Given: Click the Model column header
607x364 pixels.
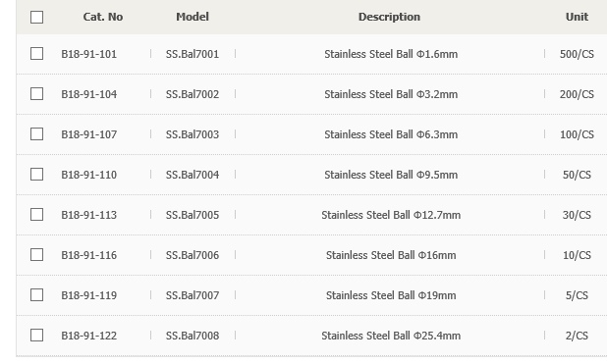Looking at the screenshot, I should (x=193, y=17).
